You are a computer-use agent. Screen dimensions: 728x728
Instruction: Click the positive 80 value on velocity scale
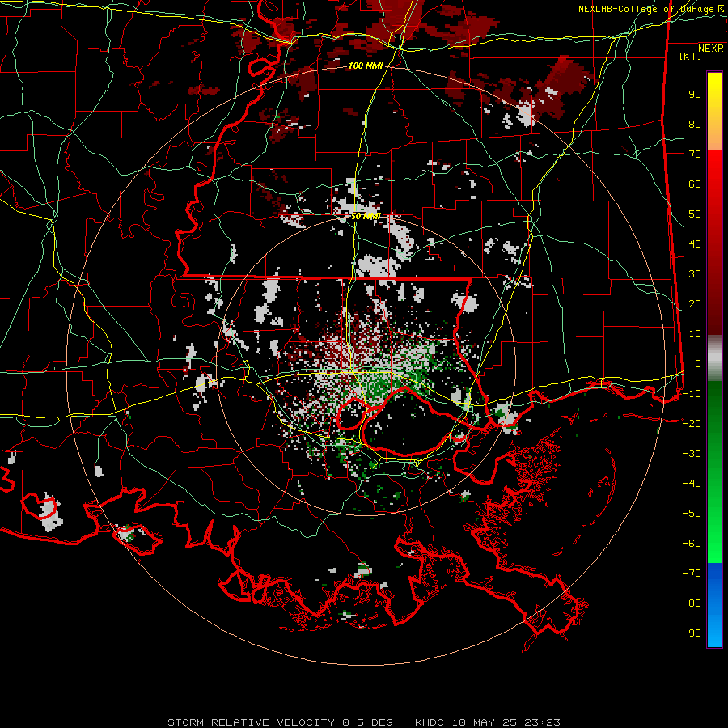pyautogui.click(x=695, y=125)
